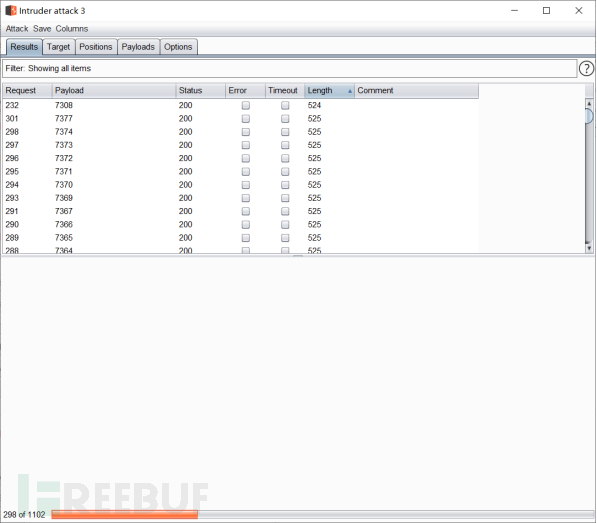Open the Save menu

tap(42, 29)
